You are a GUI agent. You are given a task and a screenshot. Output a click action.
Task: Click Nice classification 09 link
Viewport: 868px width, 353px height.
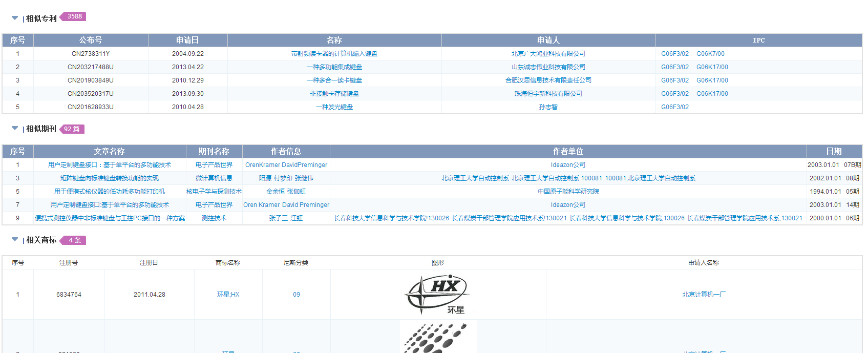296,295
